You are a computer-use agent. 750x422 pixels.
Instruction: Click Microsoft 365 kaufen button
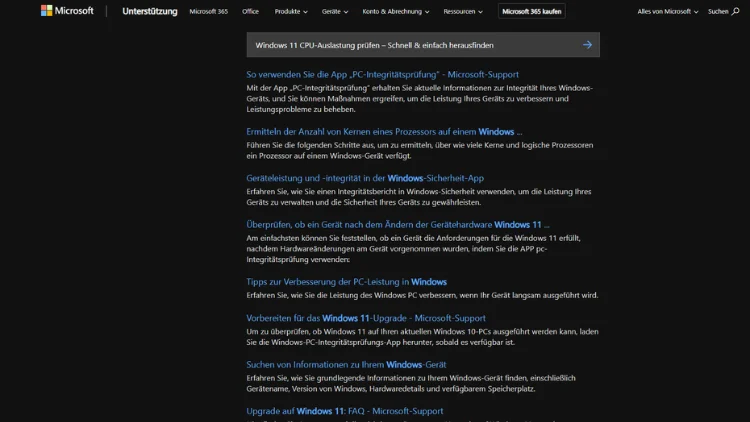pos(531,11)
